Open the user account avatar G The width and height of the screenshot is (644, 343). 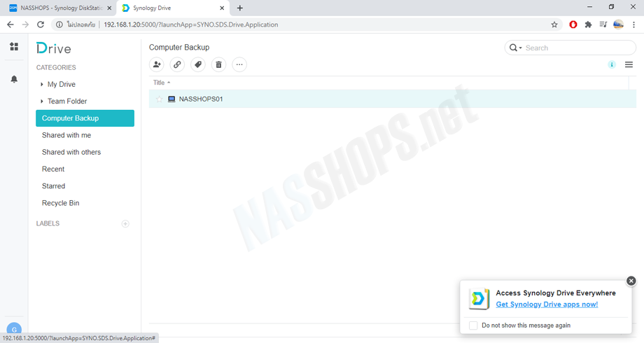(14, 328)
